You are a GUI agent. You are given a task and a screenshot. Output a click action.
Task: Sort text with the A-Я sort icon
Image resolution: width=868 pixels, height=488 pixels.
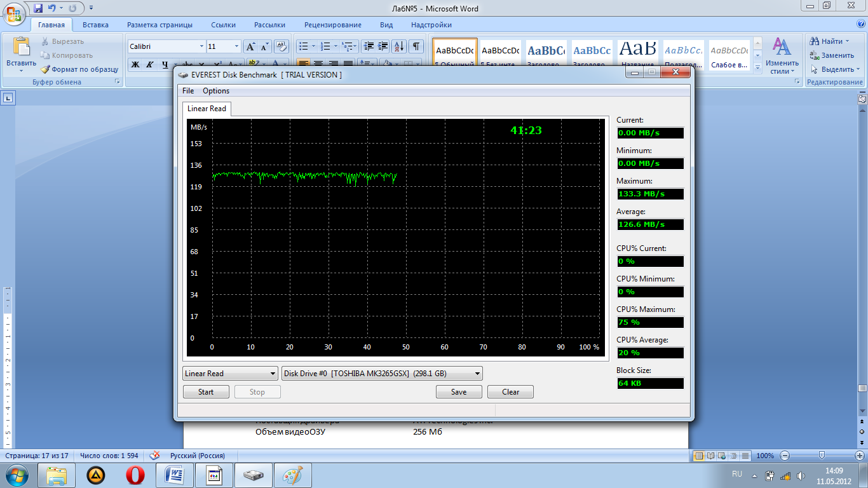[x=399, y=46]
